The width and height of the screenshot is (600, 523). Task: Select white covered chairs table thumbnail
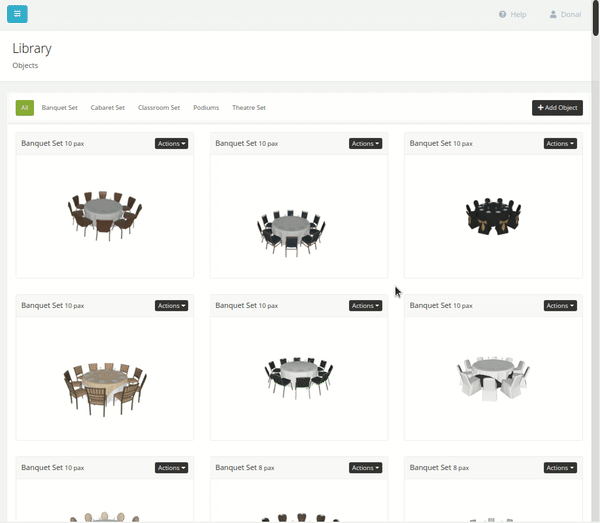(x=493, y=378)
